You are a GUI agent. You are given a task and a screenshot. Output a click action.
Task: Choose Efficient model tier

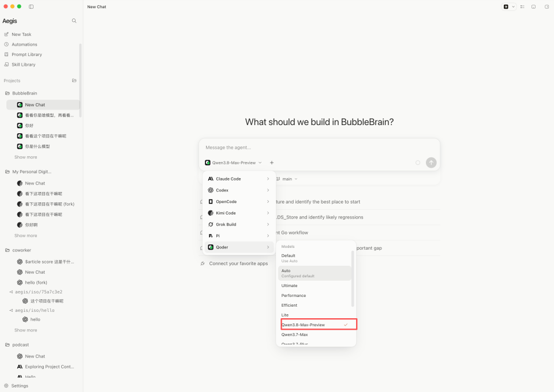coord(315,305)
